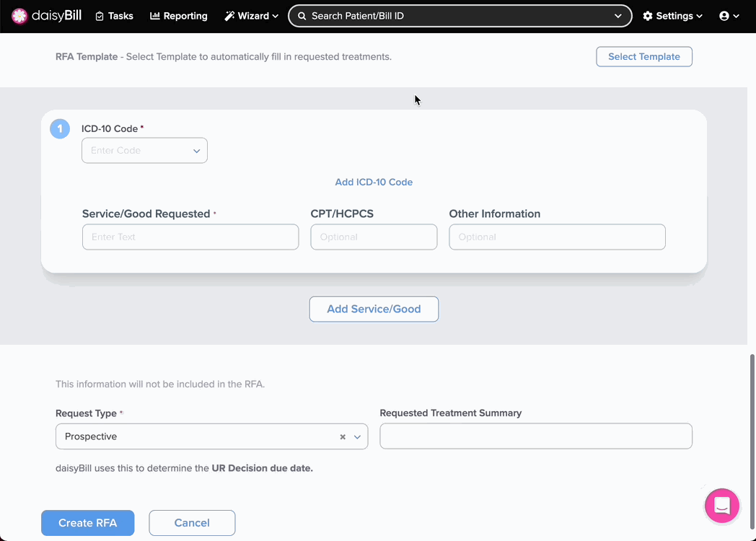Image resolution: width=756 pixels, height=541 pixels.
Task: Click the Other Information field
Action: tap(557, 237)
